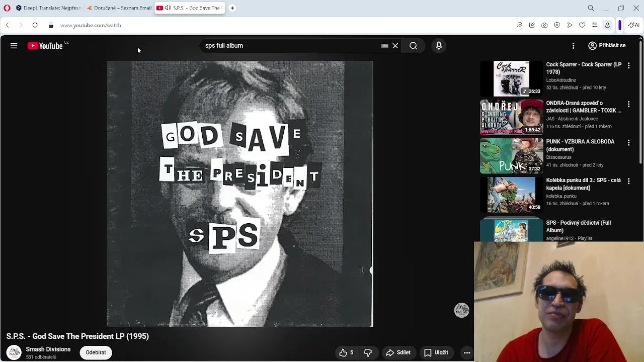Click the Dissosaurus channel name
Image resolution: width=644 pixels, height=362 pixels.
click(558, 157)
